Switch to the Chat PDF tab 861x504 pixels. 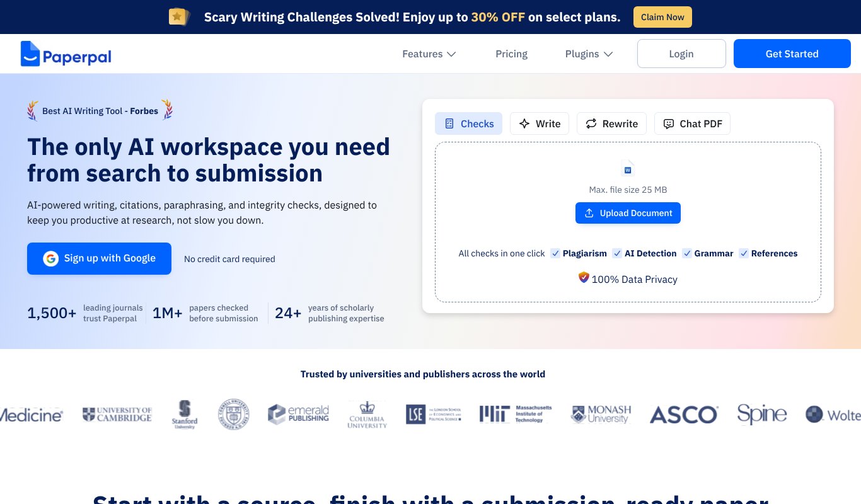point(692,123)
